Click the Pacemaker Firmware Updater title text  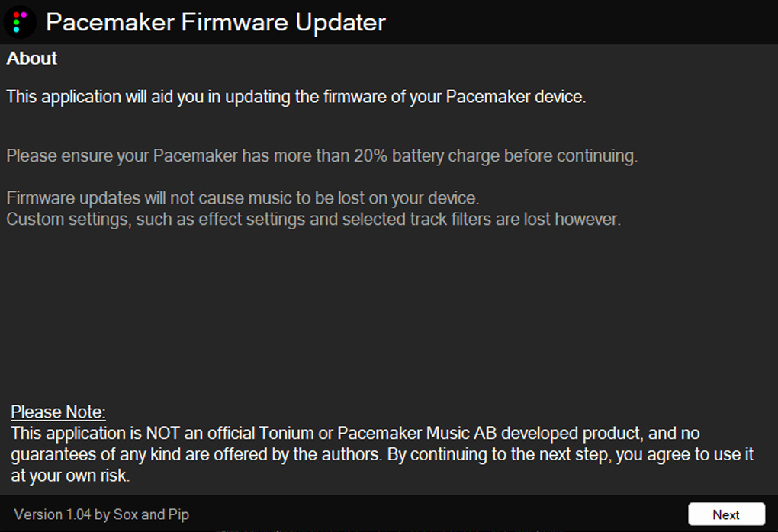216,22
